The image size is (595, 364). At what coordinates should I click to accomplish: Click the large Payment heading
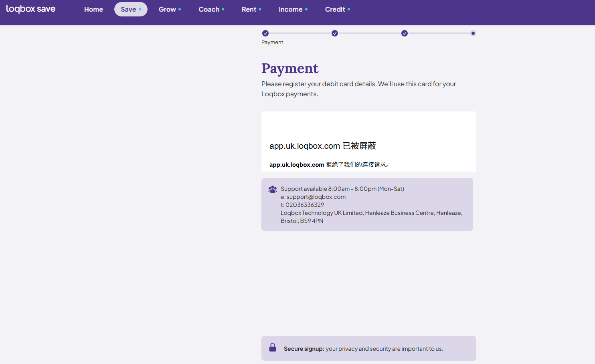[290, 69]
